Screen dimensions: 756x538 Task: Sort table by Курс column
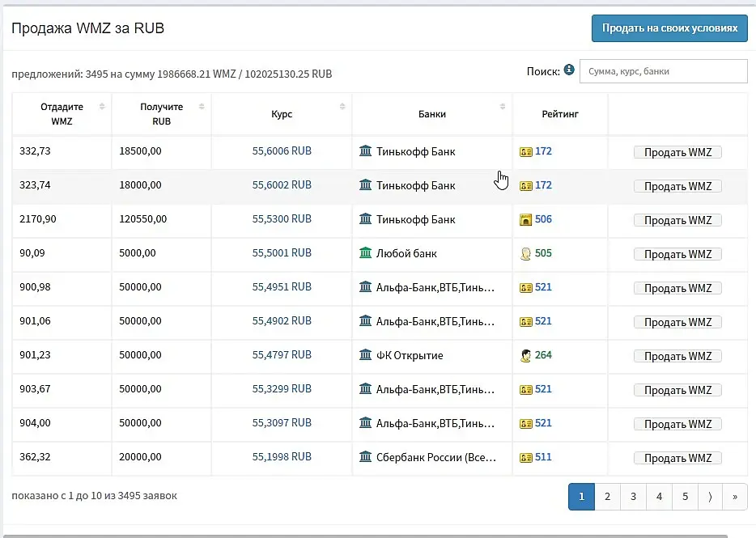[282, 114]
